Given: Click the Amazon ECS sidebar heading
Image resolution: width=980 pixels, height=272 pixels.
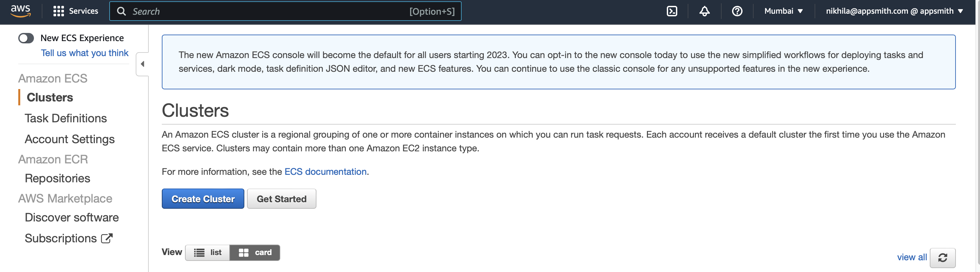Looking at the screenshot, I should coord(53,78).
